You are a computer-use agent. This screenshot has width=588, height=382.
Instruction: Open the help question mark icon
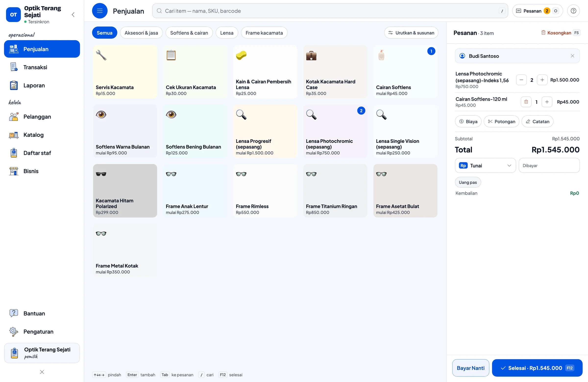[x=574, y=11]
